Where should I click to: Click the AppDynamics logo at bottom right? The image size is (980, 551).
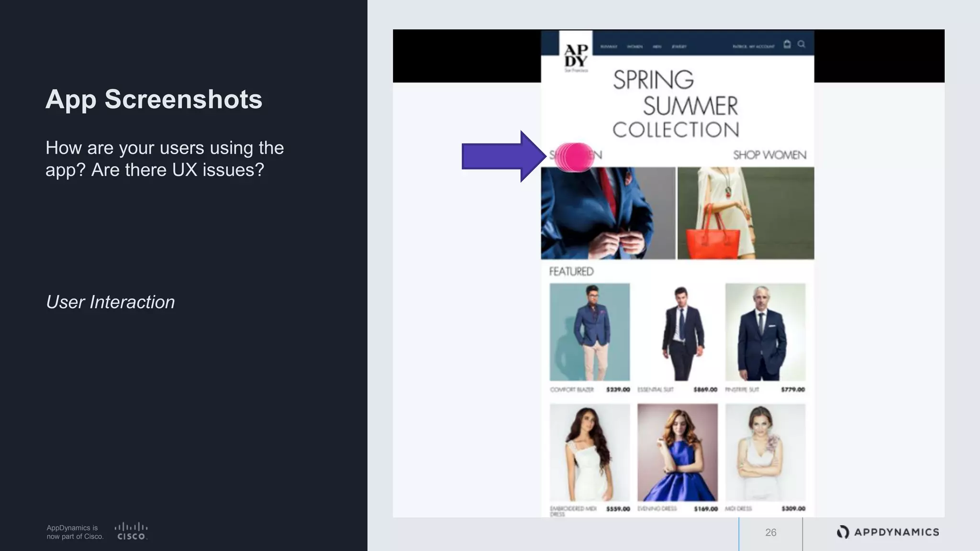[888, 532]
